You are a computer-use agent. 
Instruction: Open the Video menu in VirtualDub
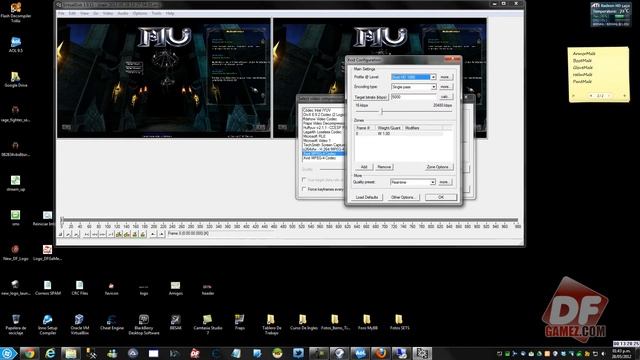[108, 13]
